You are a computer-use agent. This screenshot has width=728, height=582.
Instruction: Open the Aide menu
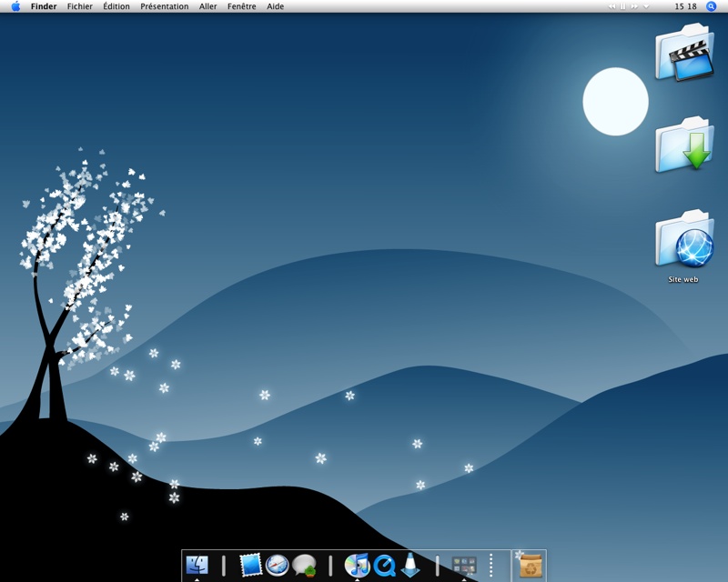275,6
